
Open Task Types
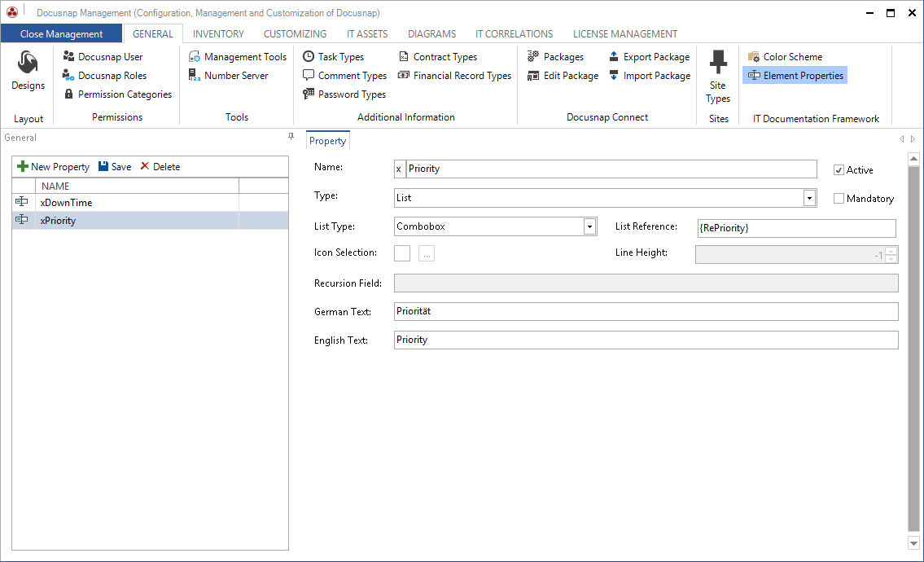point(334,57)
